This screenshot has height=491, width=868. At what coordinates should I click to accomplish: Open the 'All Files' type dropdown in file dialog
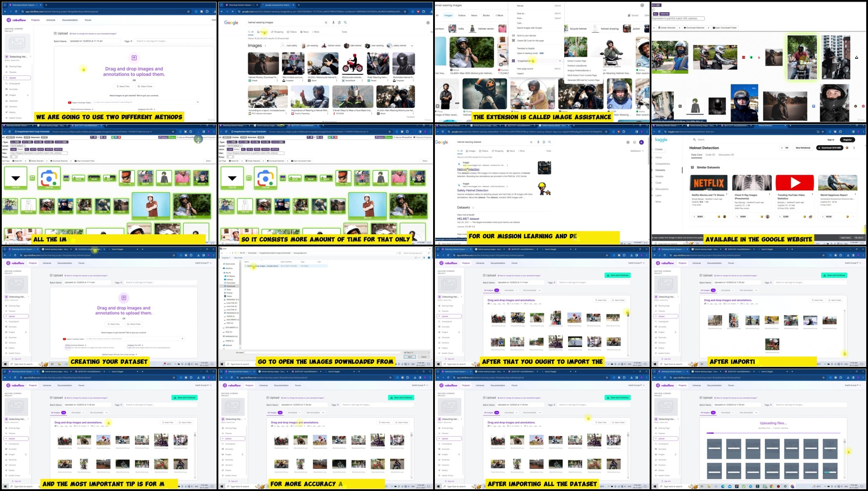[416, 353]
